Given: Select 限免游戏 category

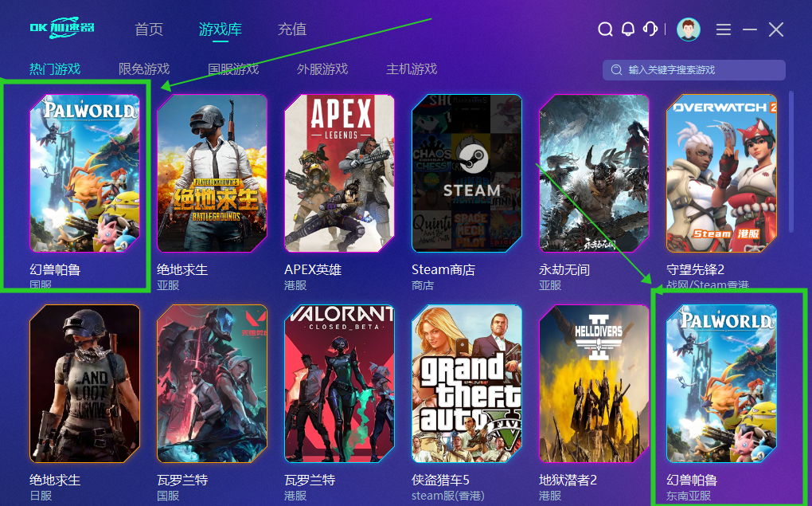Looking at the screenshot, I should point(144,69).
